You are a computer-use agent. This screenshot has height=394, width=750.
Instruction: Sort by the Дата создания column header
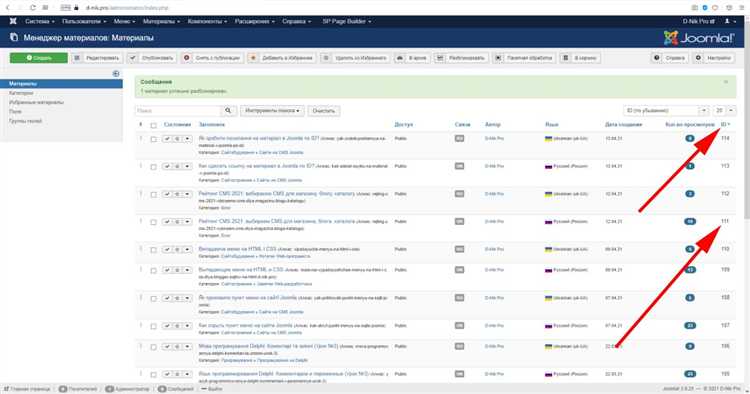point(623,124)
